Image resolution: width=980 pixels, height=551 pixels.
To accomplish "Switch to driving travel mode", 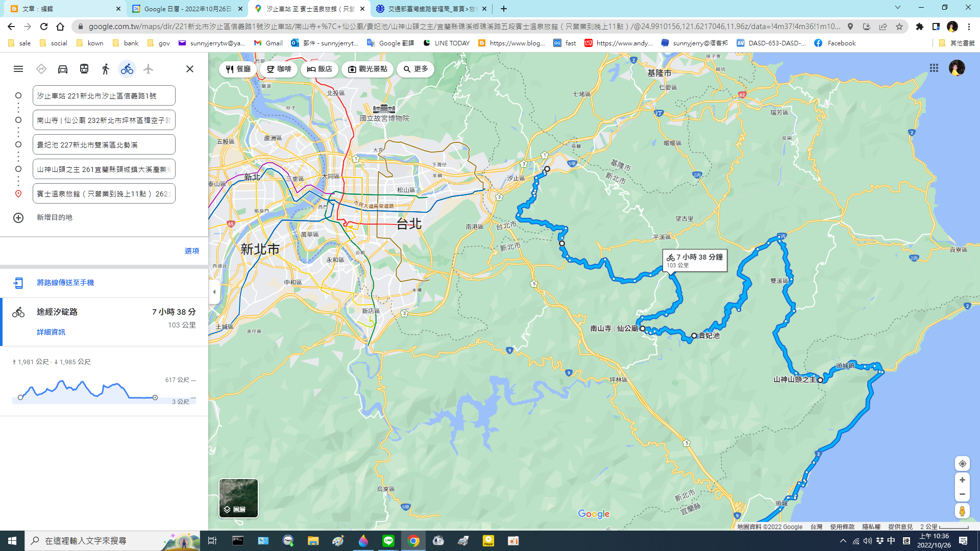I will point(63,69).
